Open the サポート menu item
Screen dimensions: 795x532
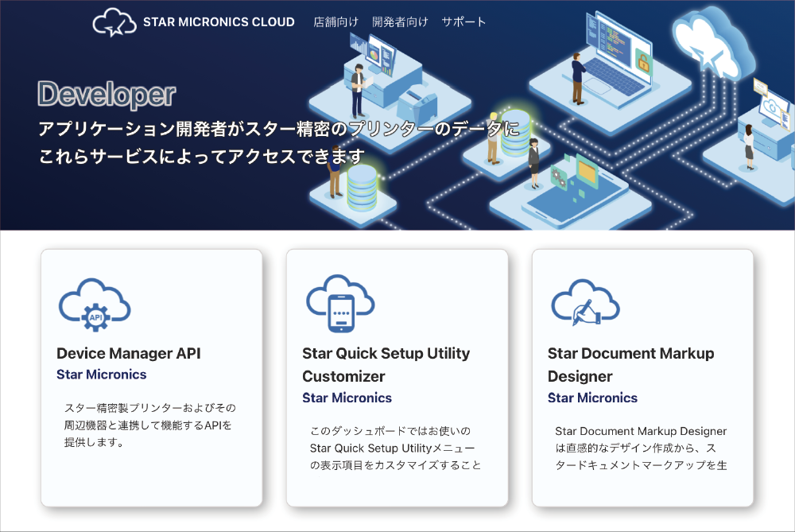tap(463, 21)
